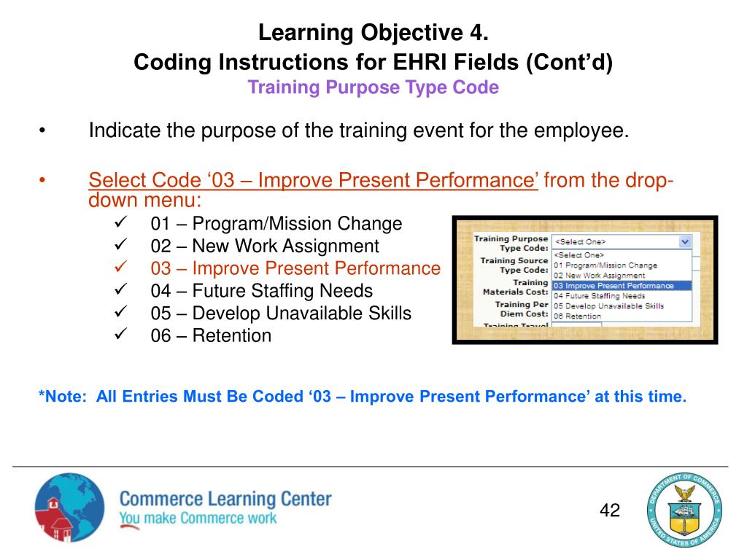
Task: Click the checkmark beside the Retention bullet
Action: click(x=122, y=335)
